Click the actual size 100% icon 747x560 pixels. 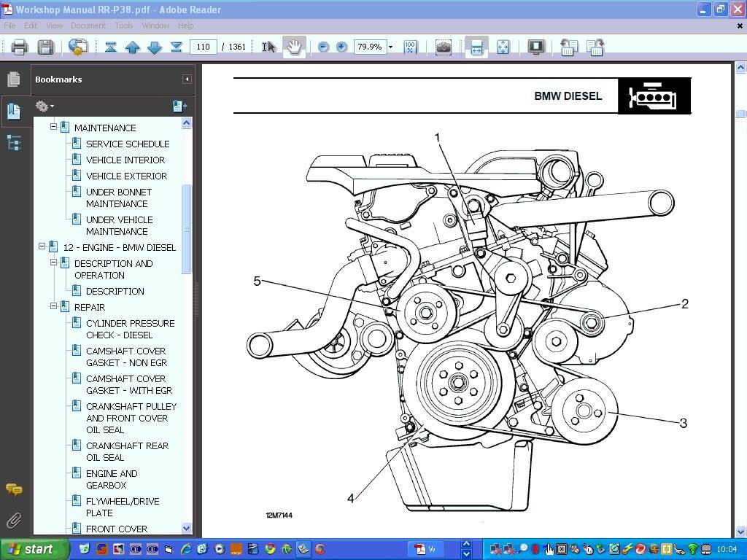[x=410, y=47]
